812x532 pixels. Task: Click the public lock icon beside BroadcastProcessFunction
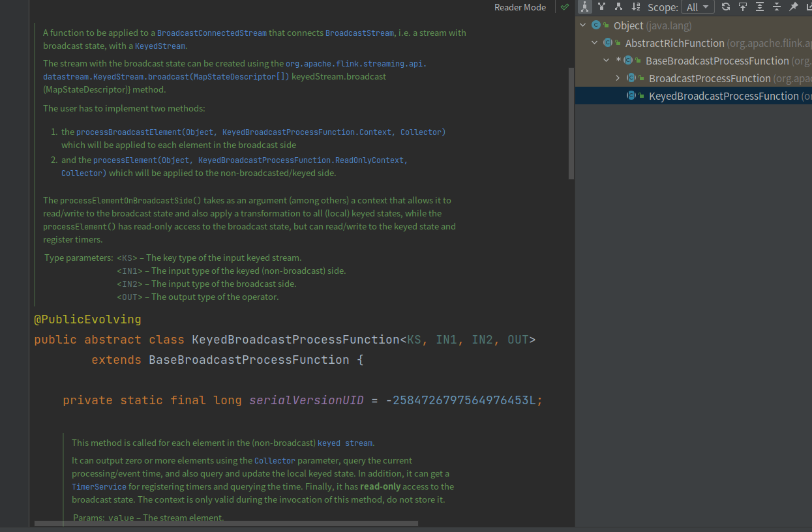point(642,79)
